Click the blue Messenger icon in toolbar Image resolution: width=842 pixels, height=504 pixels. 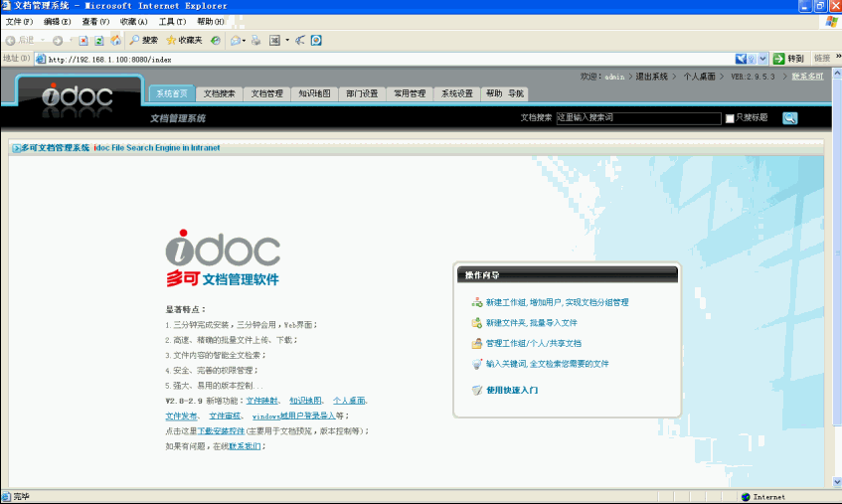pos(316,40)
